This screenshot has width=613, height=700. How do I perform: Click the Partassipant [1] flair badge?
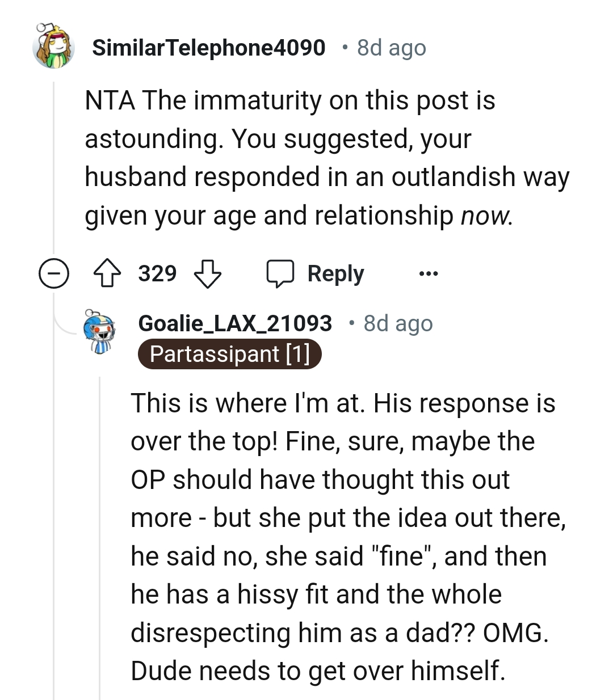pos(229,354)
